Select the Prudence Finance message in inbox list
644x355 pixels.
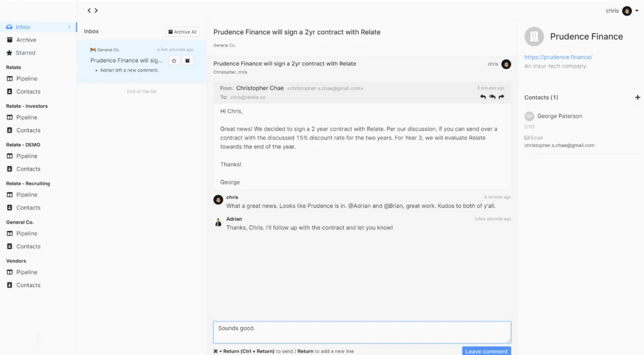point(142,61)
